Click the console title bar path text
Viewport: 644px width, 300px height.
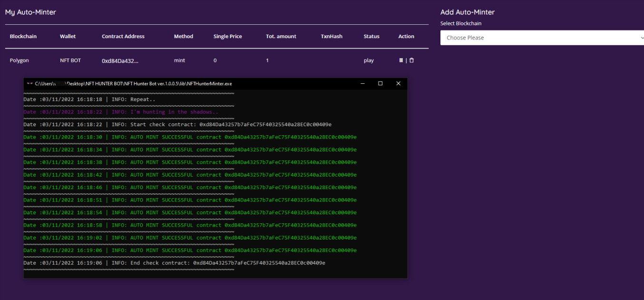click(x=134, y=83)
